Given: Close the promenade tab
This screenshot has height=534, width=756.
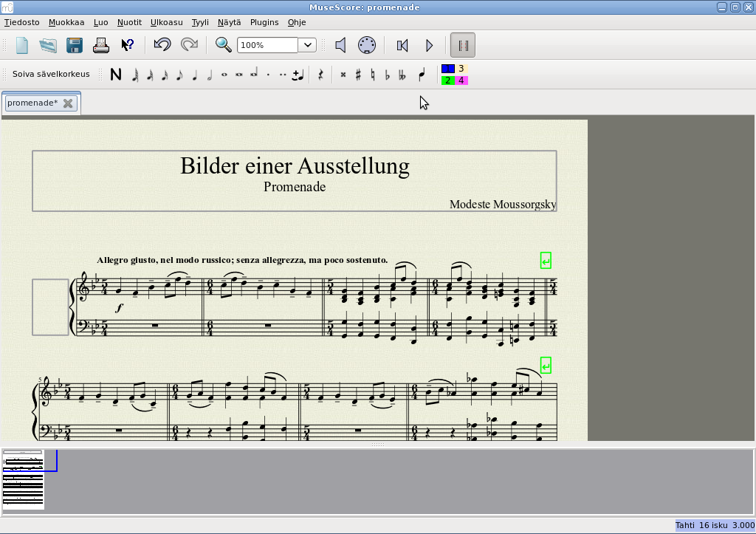Looking at the screenshot, I should click(x=68, y=103).
